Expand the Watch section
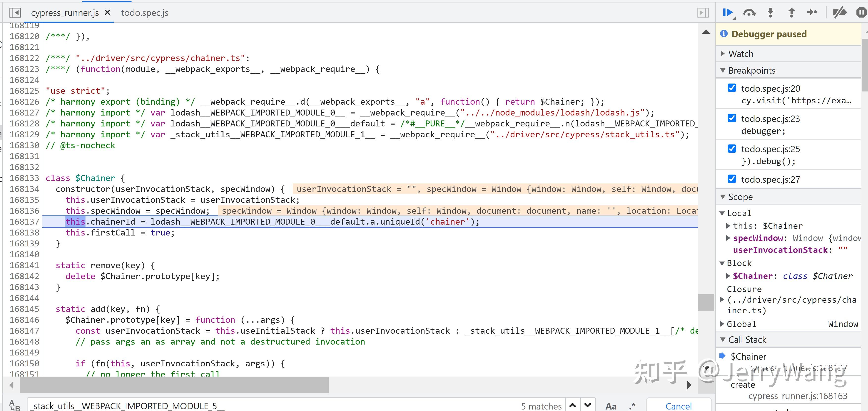The width and height of the screenshot is (868, 411). coord(741,54)
